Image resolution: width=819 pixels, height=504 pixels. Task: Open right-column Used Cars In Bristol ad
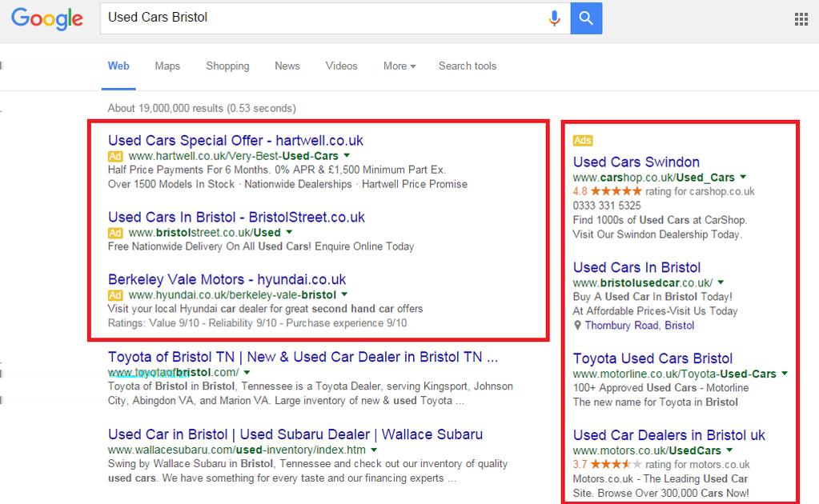pos(636,267)
